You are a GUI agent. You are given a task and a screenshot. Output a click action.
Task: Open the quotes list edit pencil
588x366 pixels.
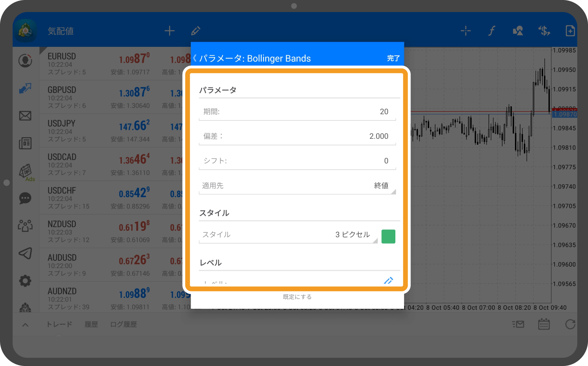[x=196, y=31]
